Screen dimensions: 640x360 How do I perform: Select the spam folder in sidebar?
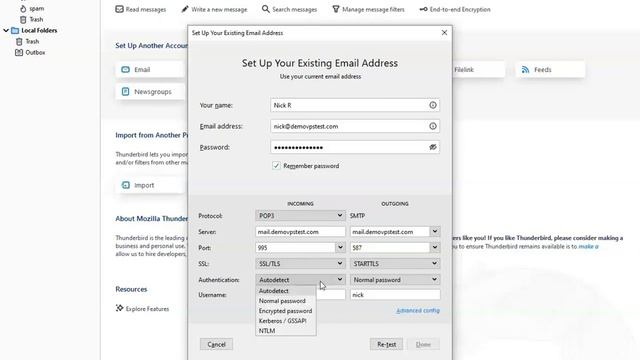(x=32, y=8)
